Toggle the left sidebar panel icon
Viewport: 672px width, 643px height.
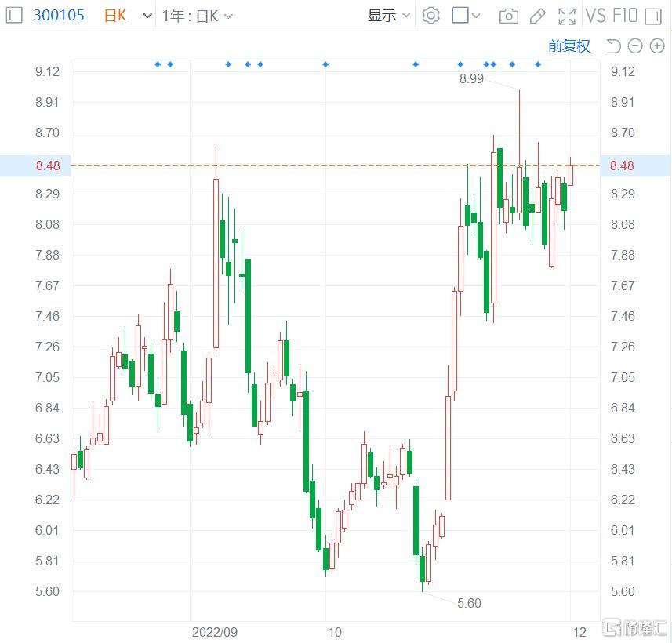tap(14, 16)
